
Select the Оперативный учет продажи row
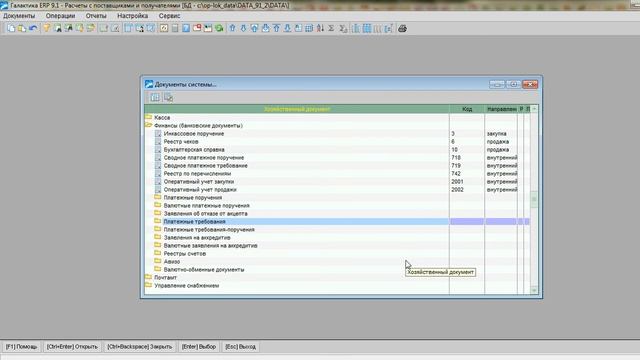coord(337,189)
